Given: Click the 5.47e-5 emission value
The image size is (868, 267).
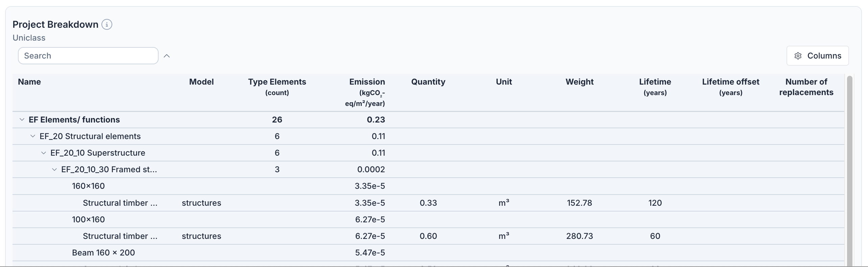Looking at the screenshot, I should [370, 252].
